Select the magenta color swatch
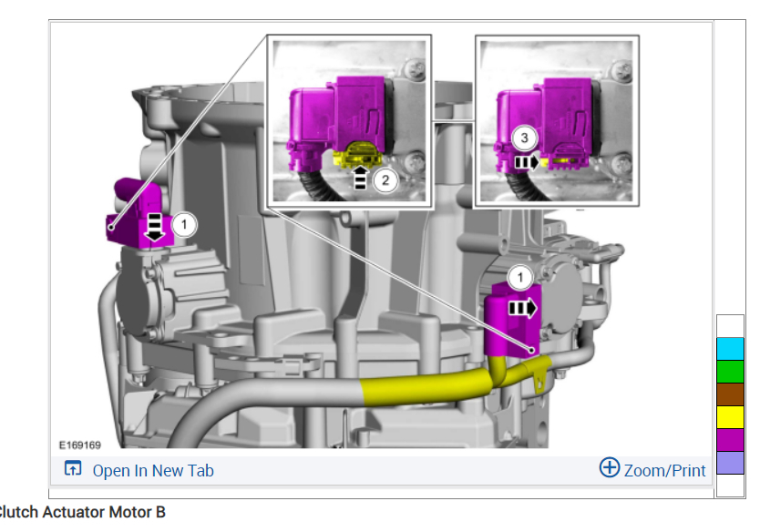Image resolution: width=760 pixels, height=532 pixels. (730, 440)
